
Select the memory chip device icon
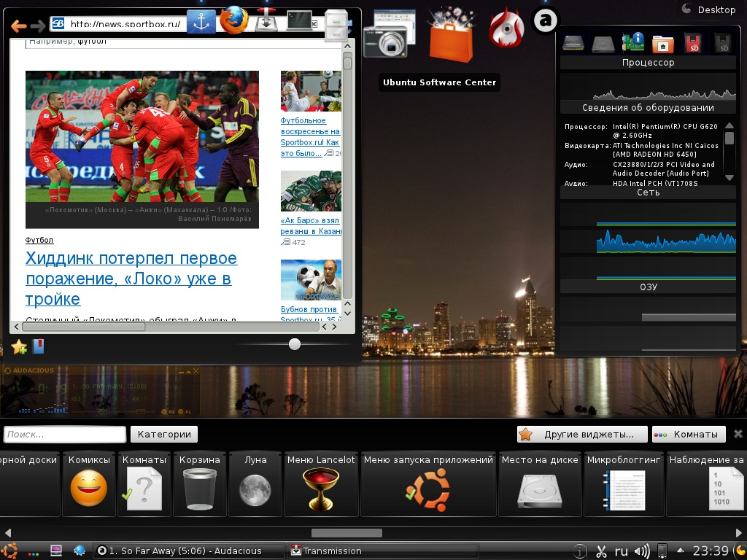tap(573, 43)
